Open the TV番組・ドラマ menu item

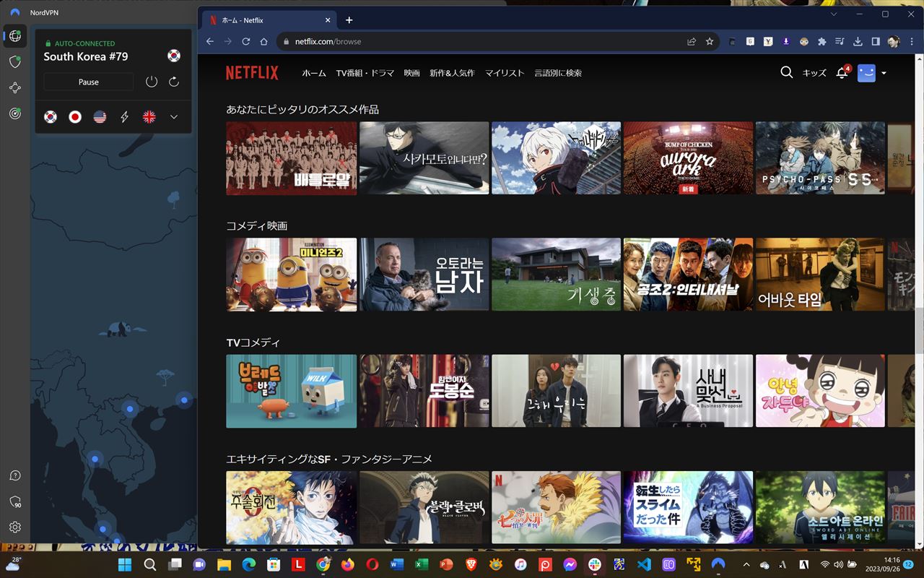pyautogui.click(x=365, y=73)
